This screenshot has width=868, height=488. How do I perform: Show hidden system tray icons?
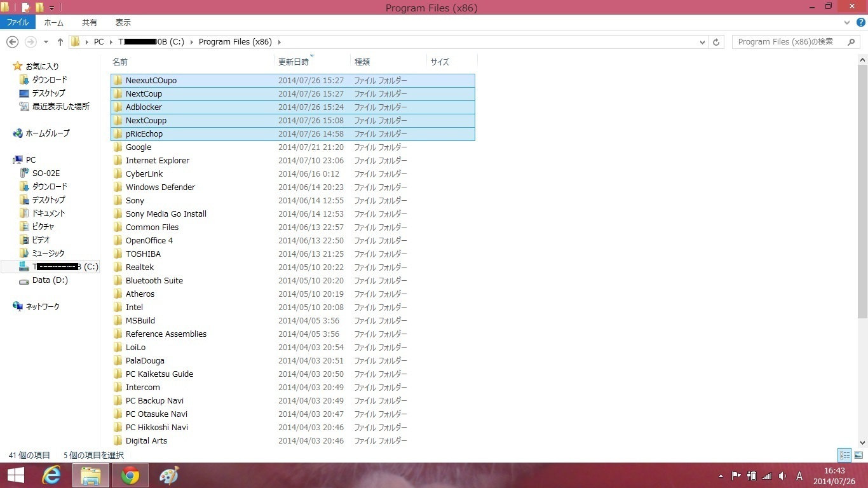click(721, 476)
